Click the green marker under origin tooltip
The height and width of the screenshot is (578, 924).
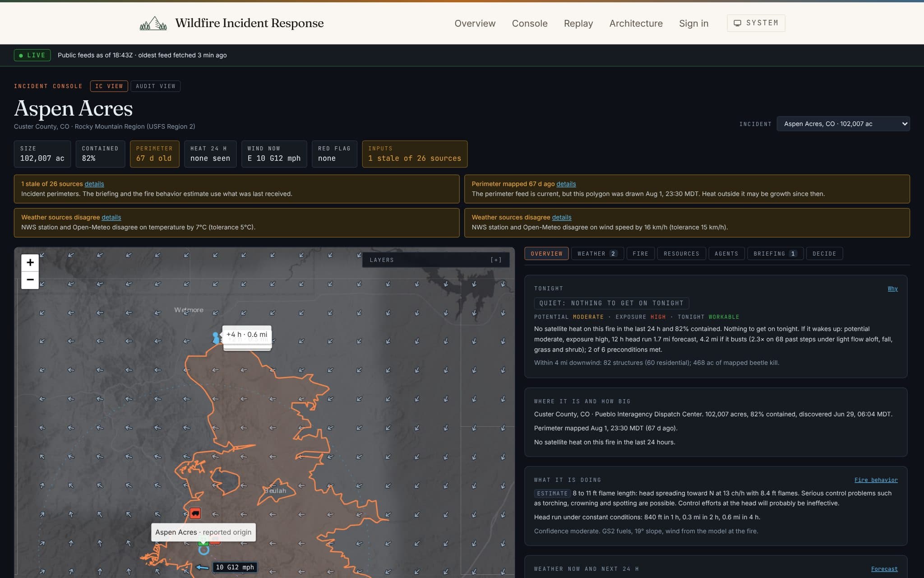(x=203, y=543)
